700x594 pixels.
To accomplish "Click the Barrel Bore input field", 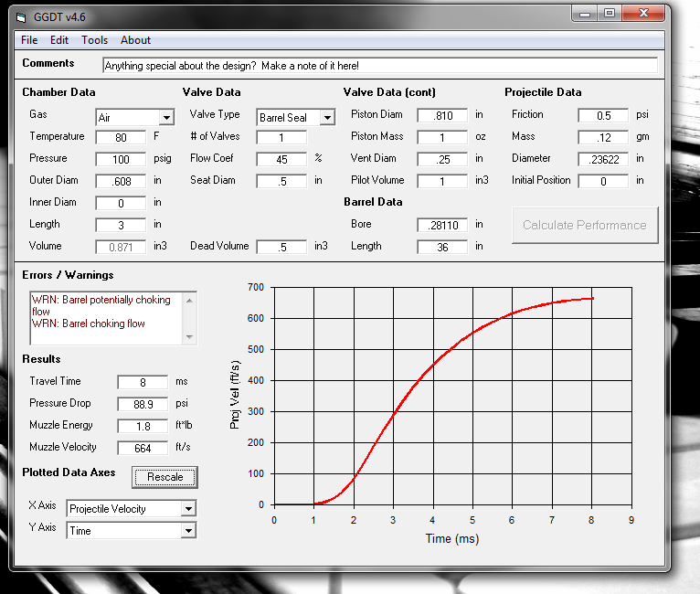I will pos(442,225).
